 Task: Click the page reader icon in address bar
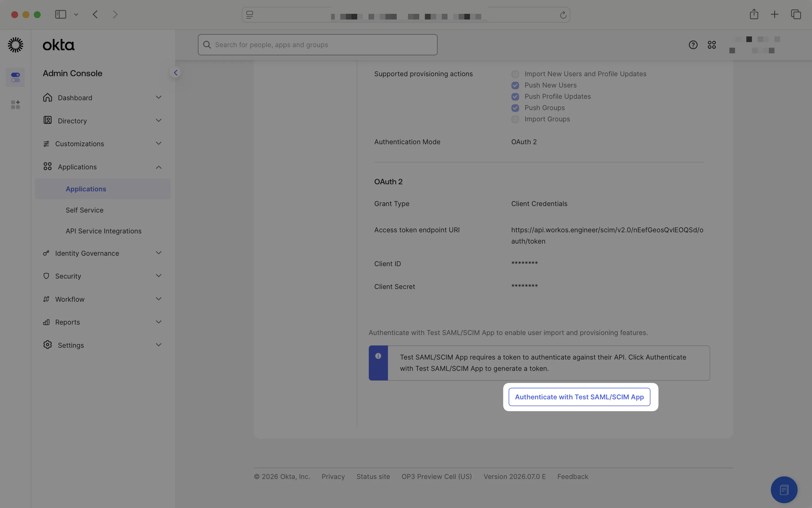coord(250,15)
